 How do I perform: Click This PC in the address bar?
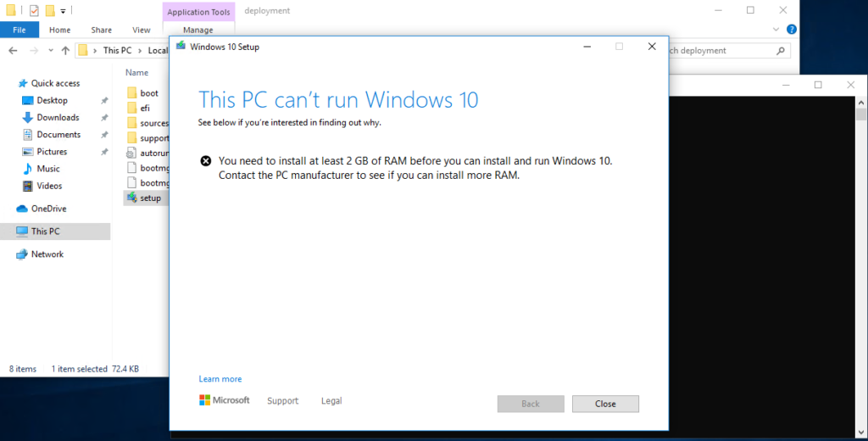[x=117, y=50]
